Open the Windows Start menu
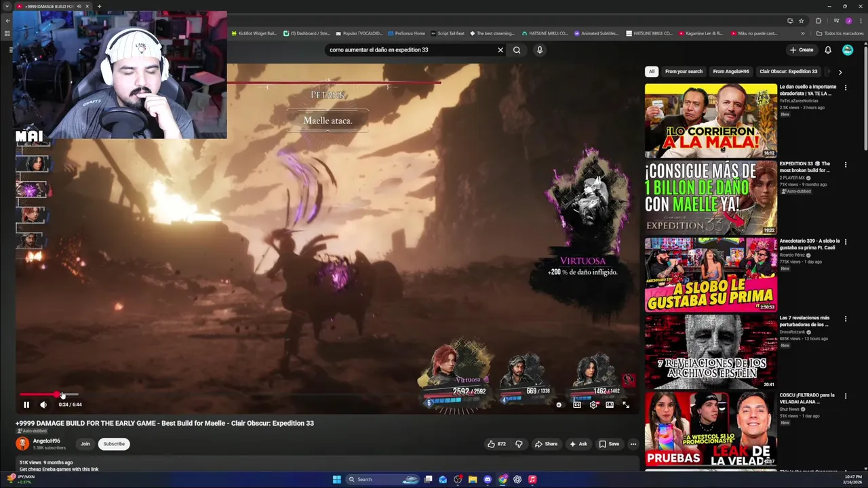Image resolution: width=868 pixels, height=488 pixels. click(x=337, y=479)
